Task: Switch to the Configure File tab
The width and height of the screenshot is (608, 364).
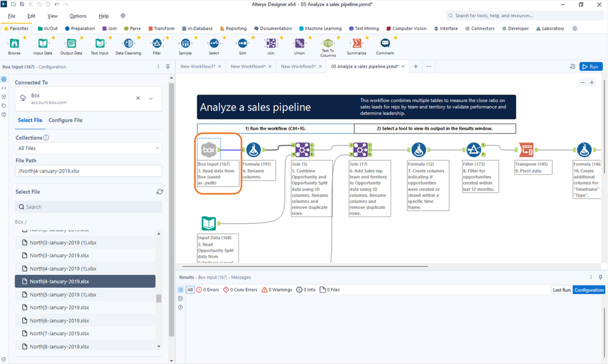Action: [65, 120]
